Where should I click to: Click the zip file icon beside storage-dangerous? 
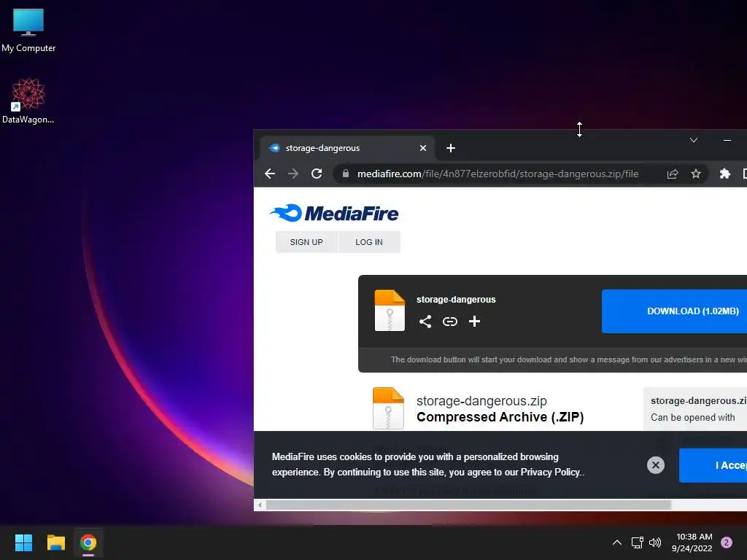coord(390,311)
